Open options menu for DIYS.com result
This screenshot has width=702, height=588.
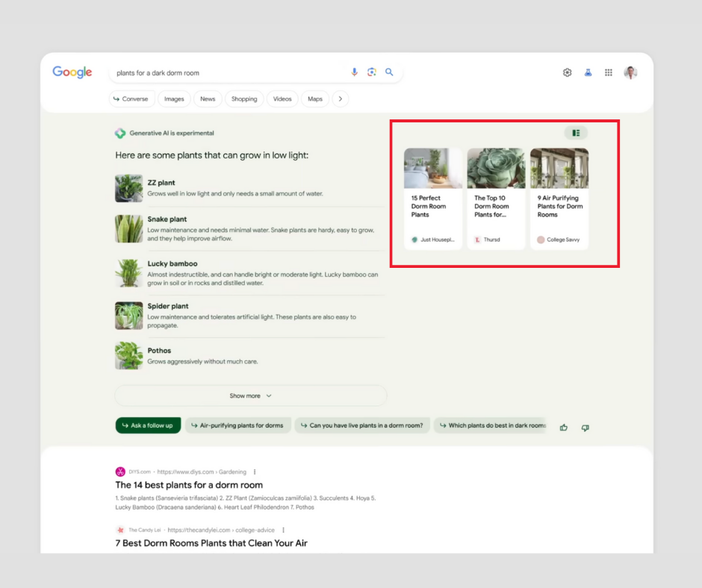click(x=255, y=472)
